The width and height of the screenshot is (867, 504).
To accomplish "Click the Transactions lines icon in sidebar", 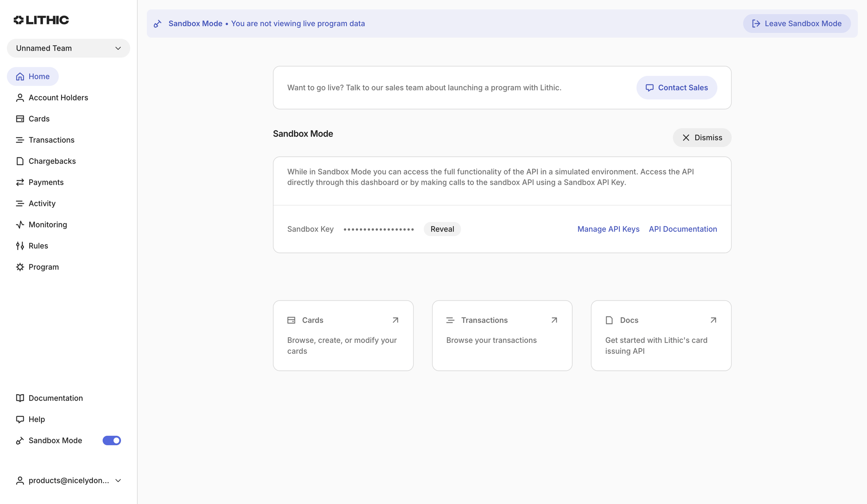I will (20, 140).
